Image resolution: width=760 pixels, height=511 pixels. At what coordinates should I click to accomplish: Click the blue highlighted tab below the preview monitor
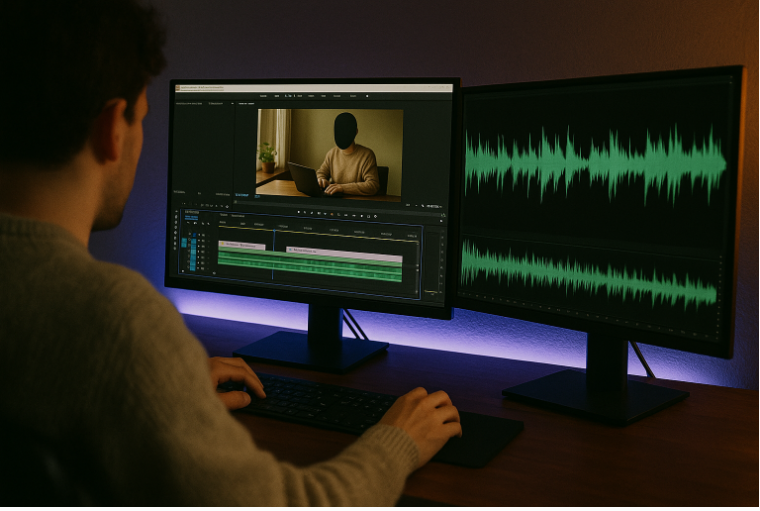coord(241,195)
